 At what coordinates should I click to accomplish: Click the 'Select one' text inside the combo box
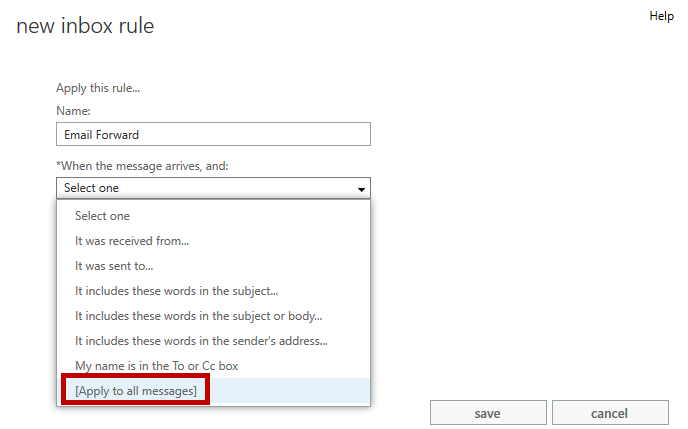coord(91,188)
